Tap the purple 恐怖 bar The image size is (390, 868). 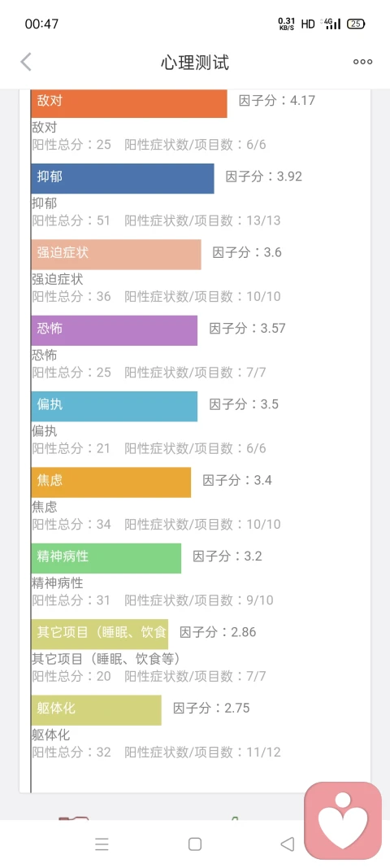pos(115,330)
